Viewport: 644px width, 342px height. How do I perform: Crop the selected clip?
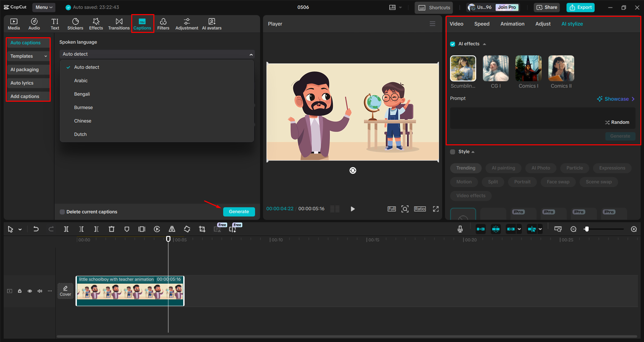coord(202,229)
